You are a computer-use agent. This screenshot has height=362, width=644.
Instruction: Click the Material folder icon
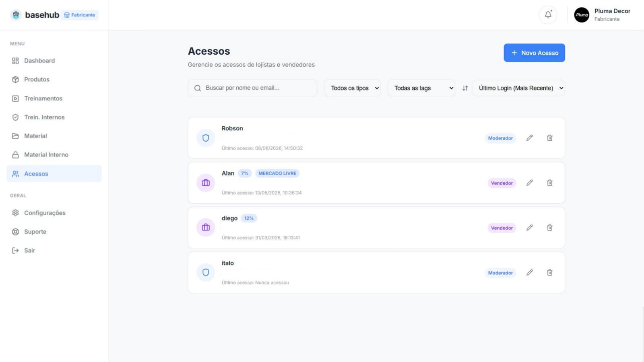pos(15,136)
